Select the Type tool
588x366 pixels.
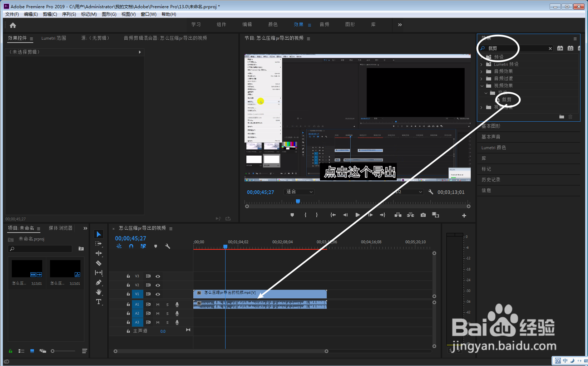click(99, 302)
